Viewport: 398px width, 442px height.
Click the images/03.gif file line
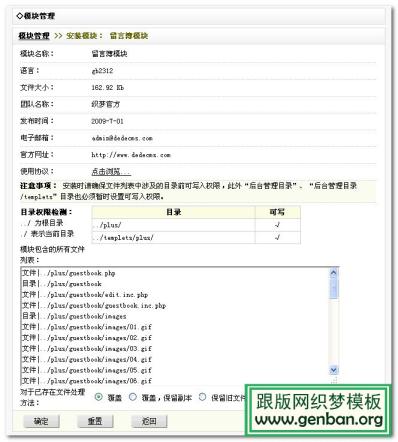(87, 348)
